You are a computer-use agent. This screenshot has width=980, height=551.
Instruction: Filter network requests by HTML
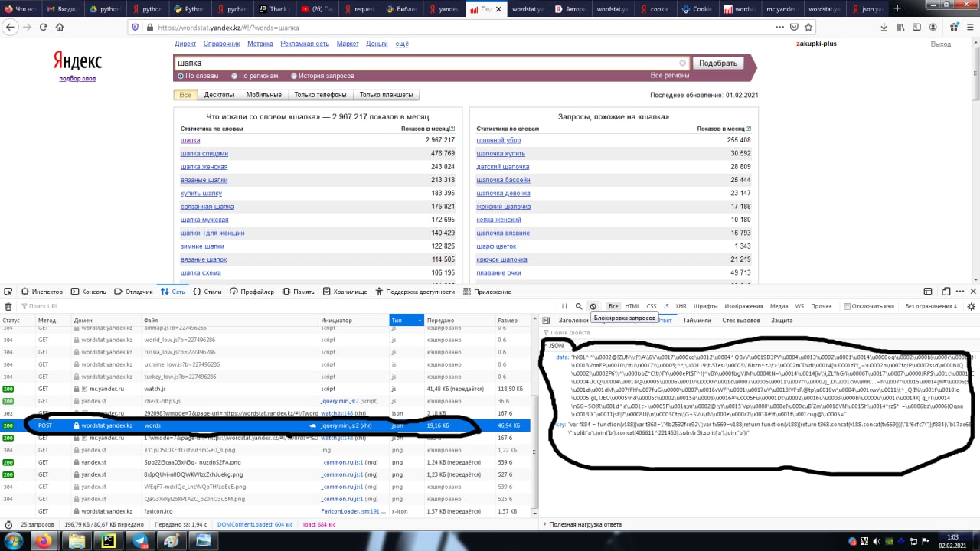coord(632,306)
